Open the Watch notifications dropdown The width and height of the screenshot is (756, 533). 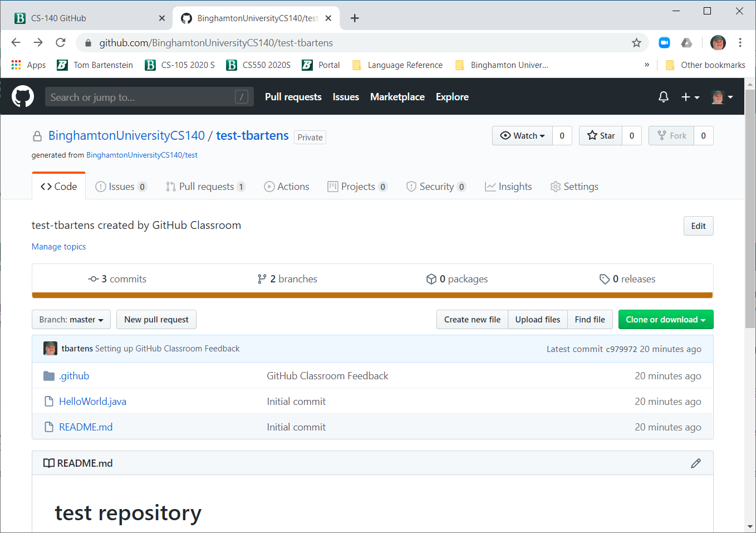coord(522,136)
